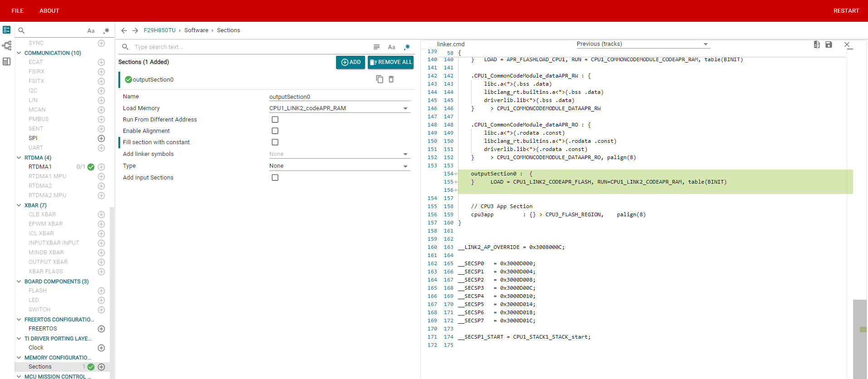This screenshot has height=379, width=868.
Task: Toggle the diff view icon for linker.cmd
Action: tap(817, 44)
